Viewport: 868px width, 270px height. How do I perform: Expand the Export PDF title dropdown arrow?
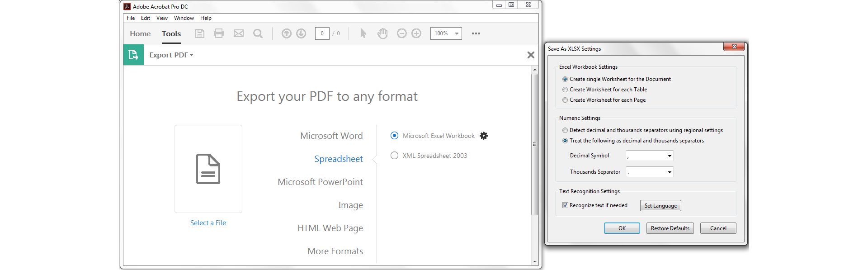tap(192, 55)
